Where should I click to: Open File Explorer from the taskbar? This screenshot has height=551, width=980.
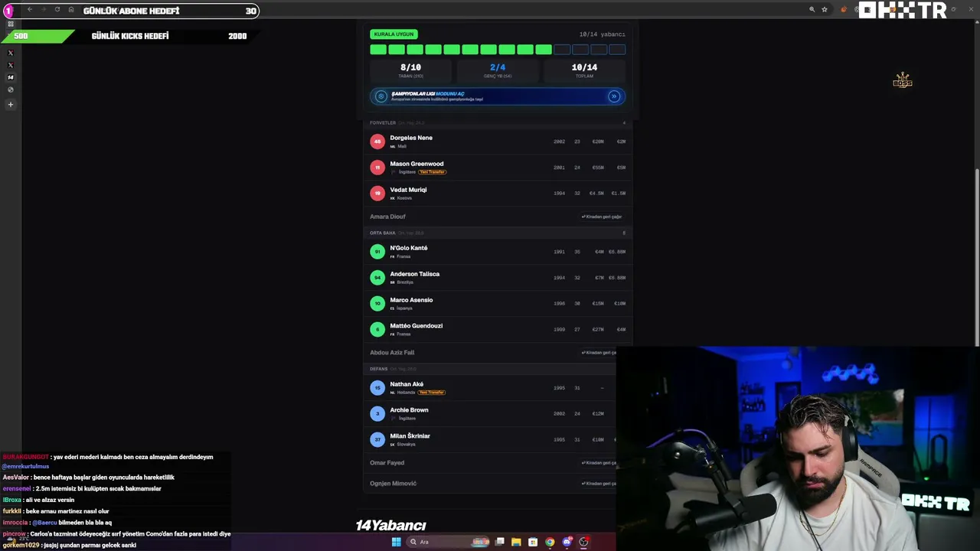click(x=516, y=542)
